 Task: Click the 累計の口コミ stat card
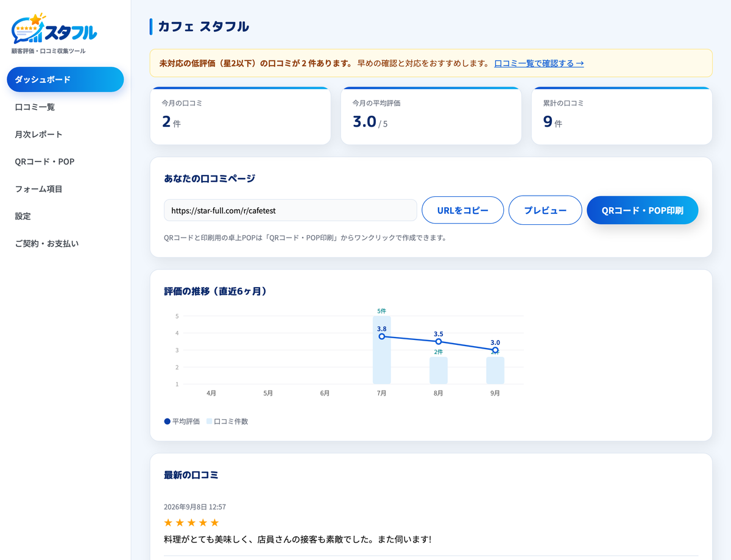[621, 116]
